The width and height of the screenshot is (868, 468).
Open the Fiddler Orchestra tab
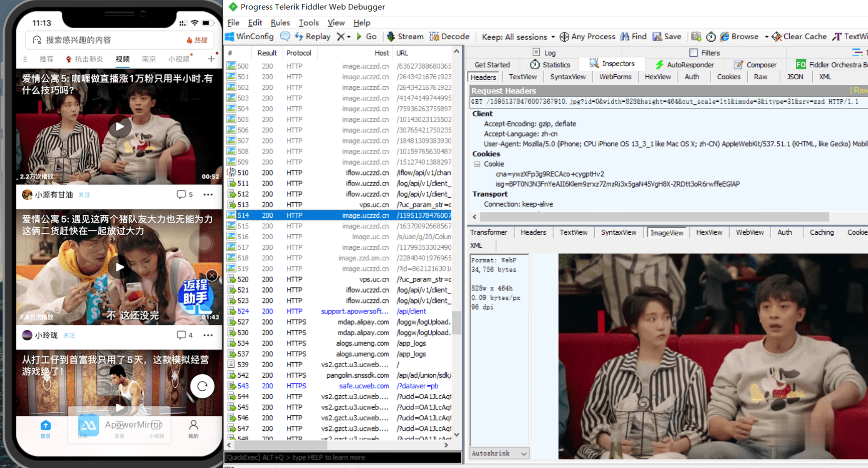point(831,65)
